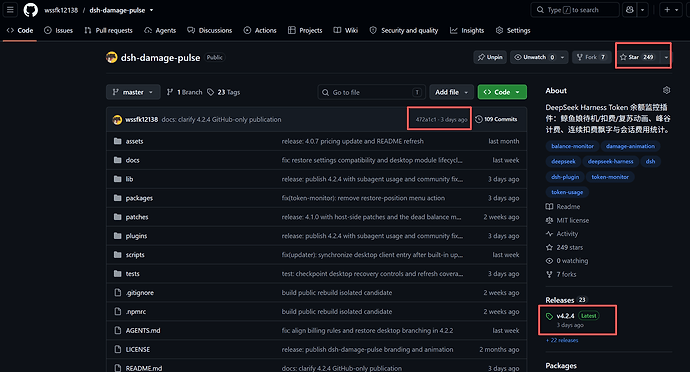690x372 pixels.
Task: Click the Unwatch button
Action: (534, 57)
